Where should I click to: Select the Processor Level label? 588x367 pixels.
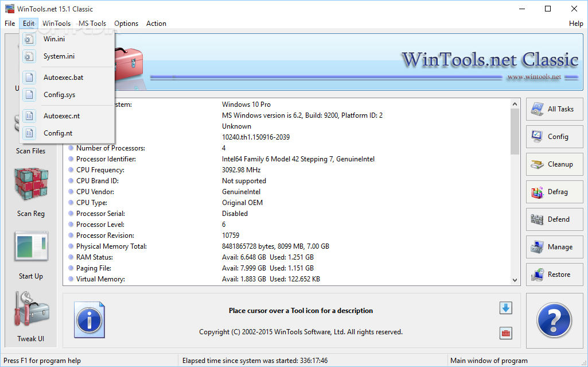click(x=100, y=225)
